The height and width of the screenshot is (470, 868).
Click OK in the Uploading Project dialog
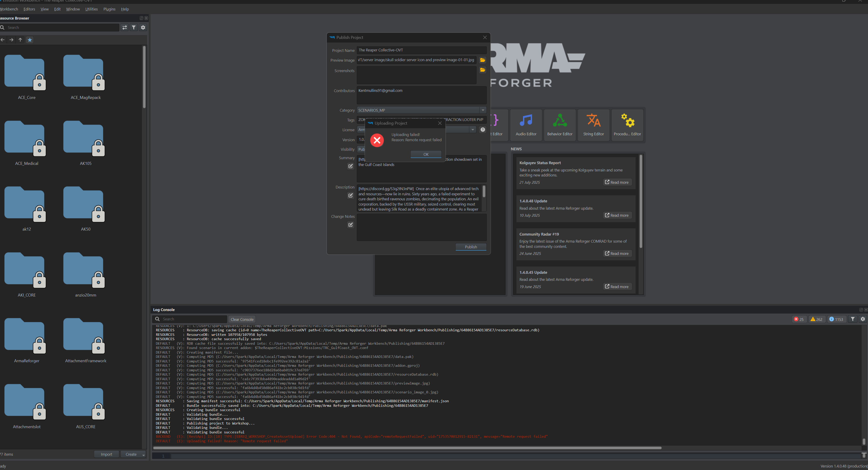[426, 154]
